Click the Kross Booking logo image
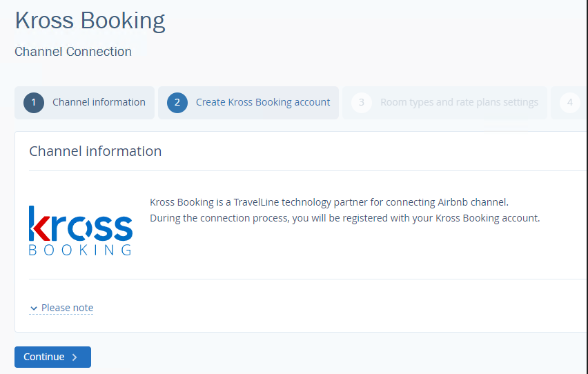Viewport: 588px width, 374px height. [x=81, y=230]
